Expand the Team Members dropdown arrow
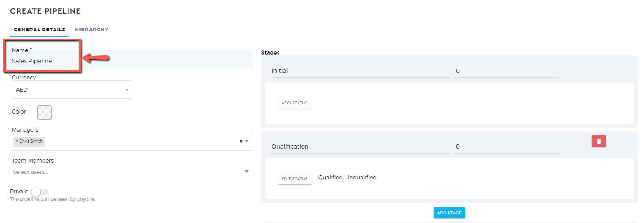 click(x=247, y=172)
